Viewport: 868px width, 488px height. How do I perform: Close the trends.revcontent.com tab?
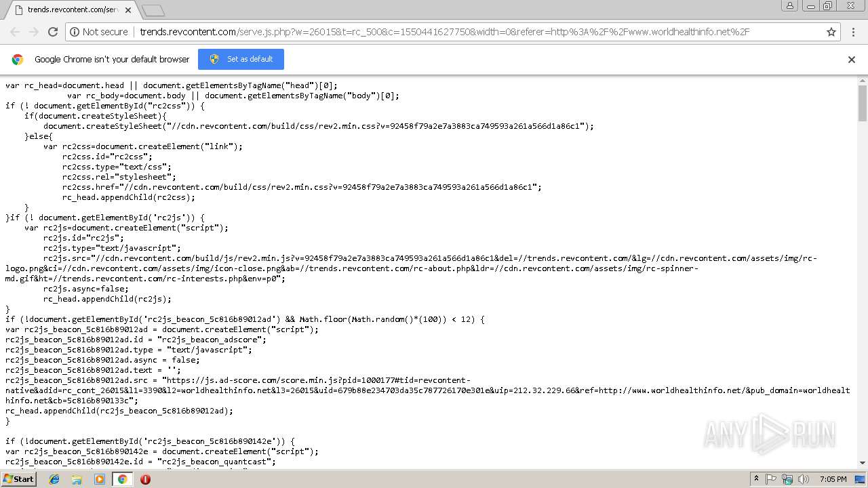[x=128, y=10]
